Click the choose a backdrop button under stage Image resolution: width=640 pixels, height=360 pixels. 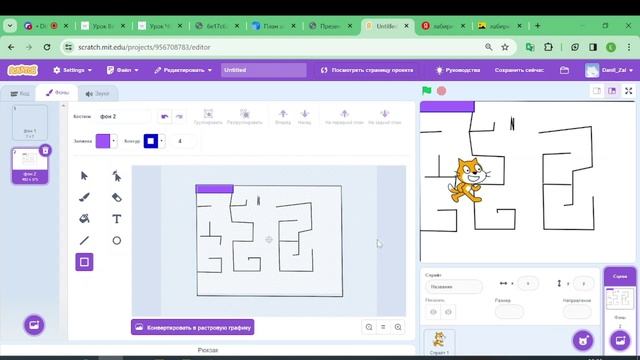pos(620,340)
